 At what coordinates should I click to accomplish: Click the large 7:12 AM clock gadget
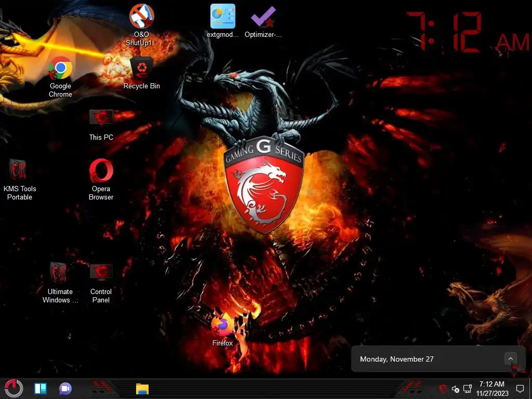click(x=468, y=32)
